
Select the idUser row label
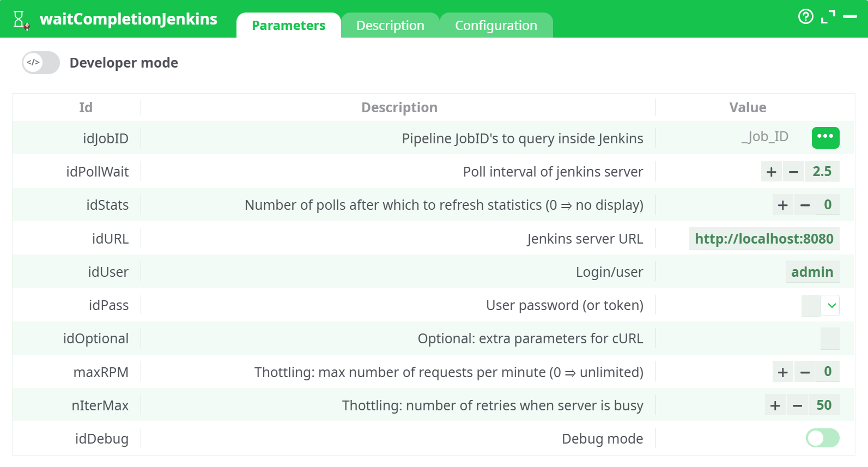108,272
